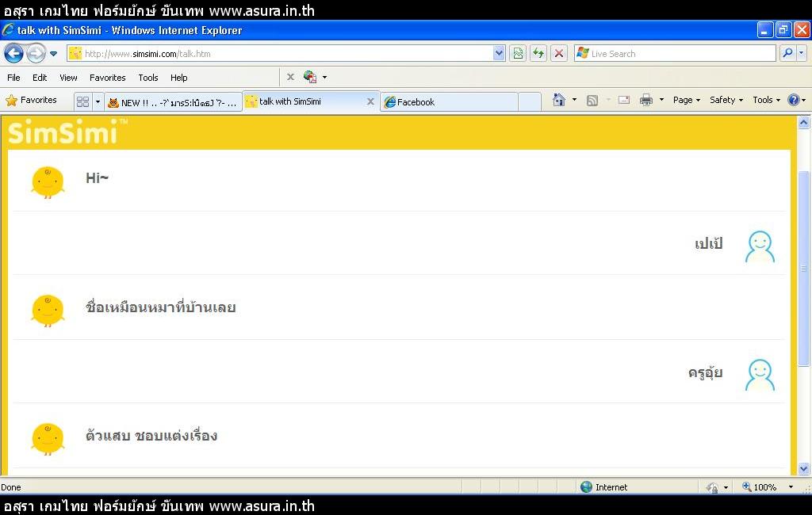
Task: Close the toolbar with the gray X
Action: pos(290,77)
